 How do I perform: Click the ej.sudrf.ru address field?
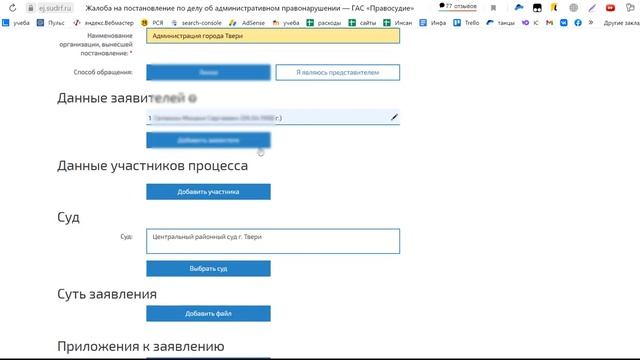pos(55,8)
